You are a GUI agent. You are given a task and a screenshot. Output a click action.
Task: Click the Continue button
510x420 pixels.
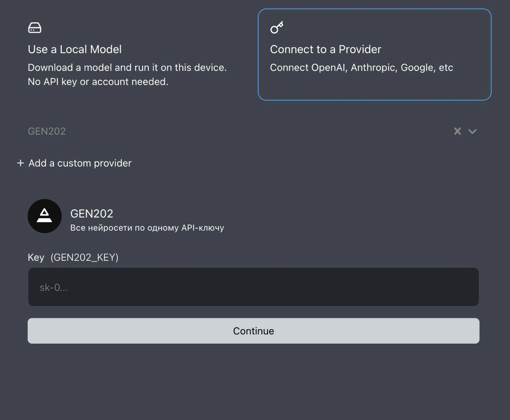(x=253, y=331)
